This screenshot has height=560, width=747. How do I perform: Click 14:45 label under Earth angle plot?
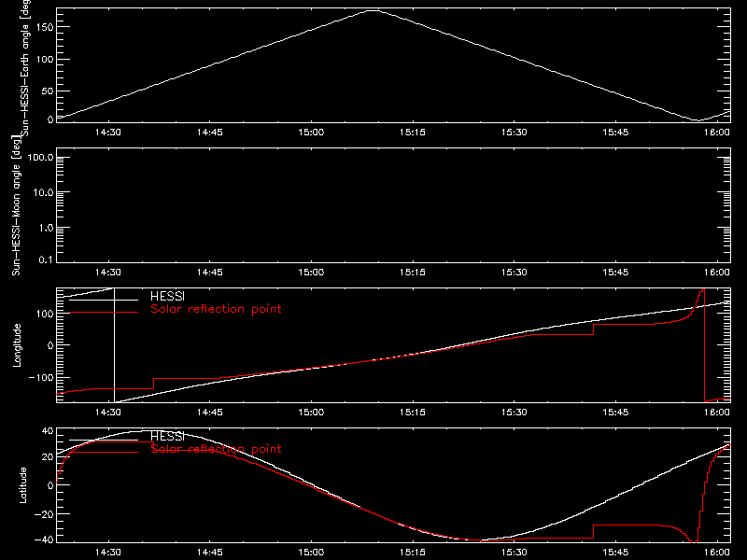209,133
